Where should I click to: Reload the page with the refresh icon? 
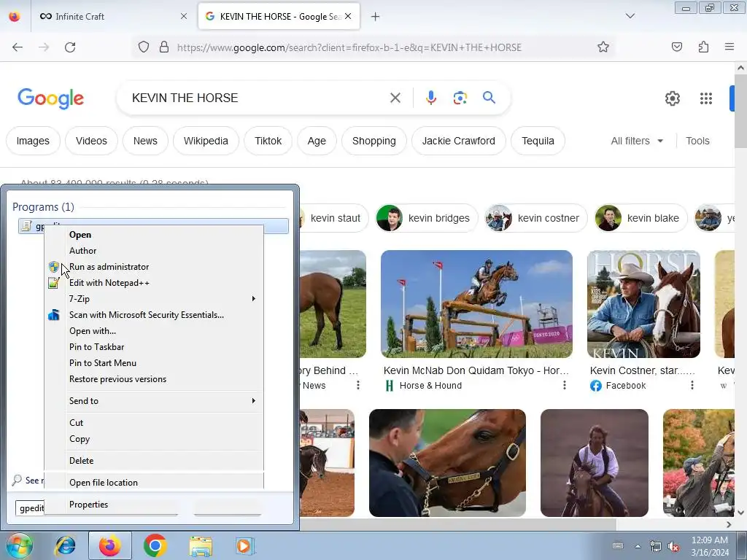point(70,47)
